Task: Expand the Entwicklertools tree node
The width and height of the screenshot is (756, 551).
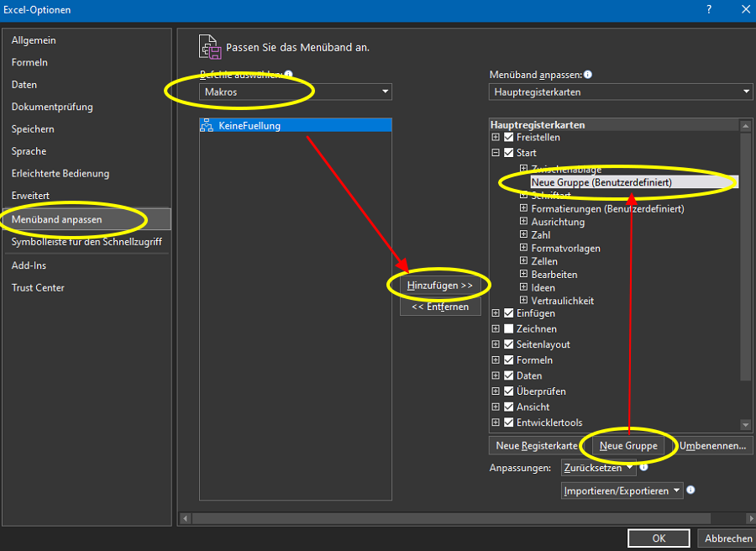Action: [x=495, y=422]
